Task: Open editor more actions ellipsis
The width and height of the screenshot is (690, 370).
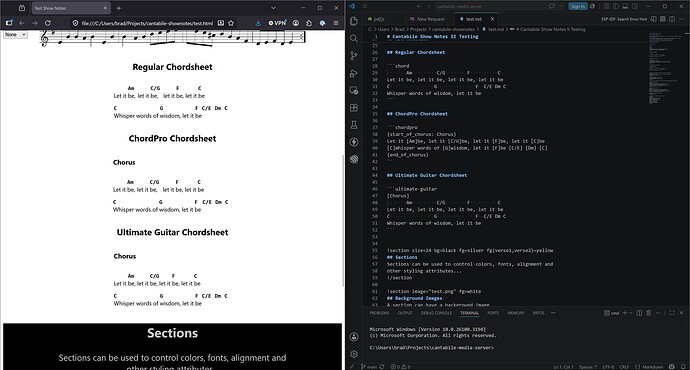Action: (681, 19)
